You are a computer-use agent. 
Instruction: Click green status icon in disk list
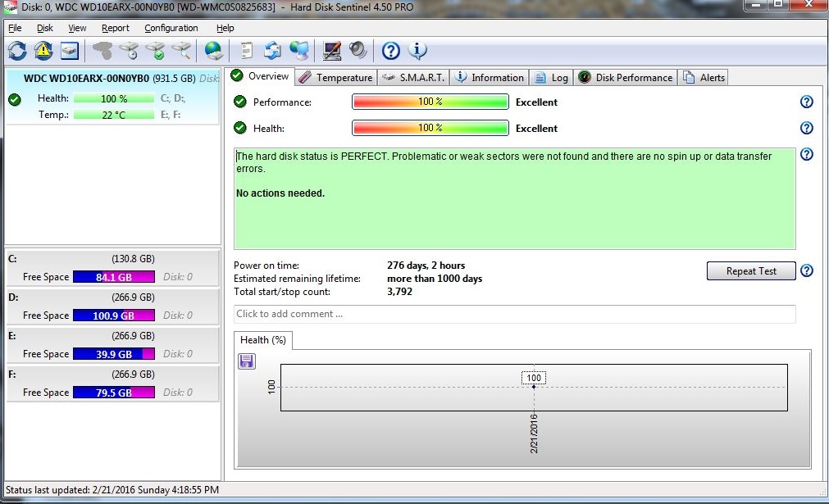[15, 99]
